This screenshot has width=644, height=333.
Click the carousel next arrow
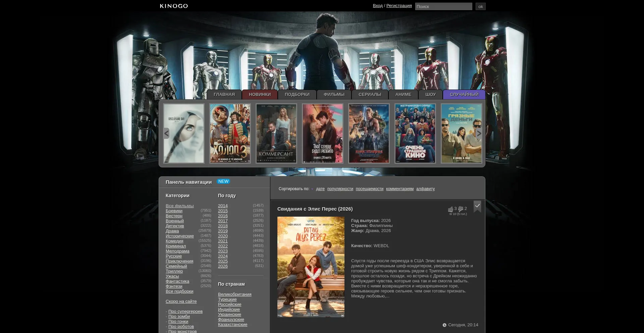(479, 133)
